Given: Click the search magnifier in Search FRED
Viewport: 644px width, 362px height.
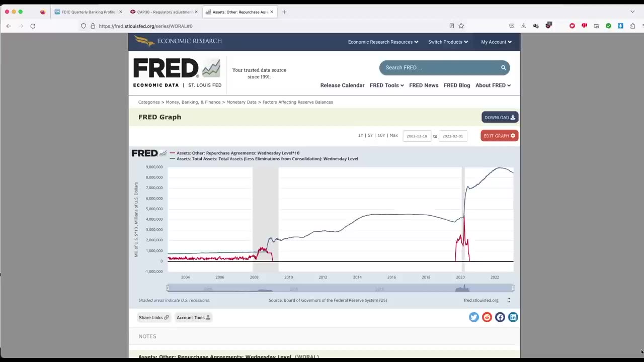Looking at the screenshot, I should pos(503,67).
